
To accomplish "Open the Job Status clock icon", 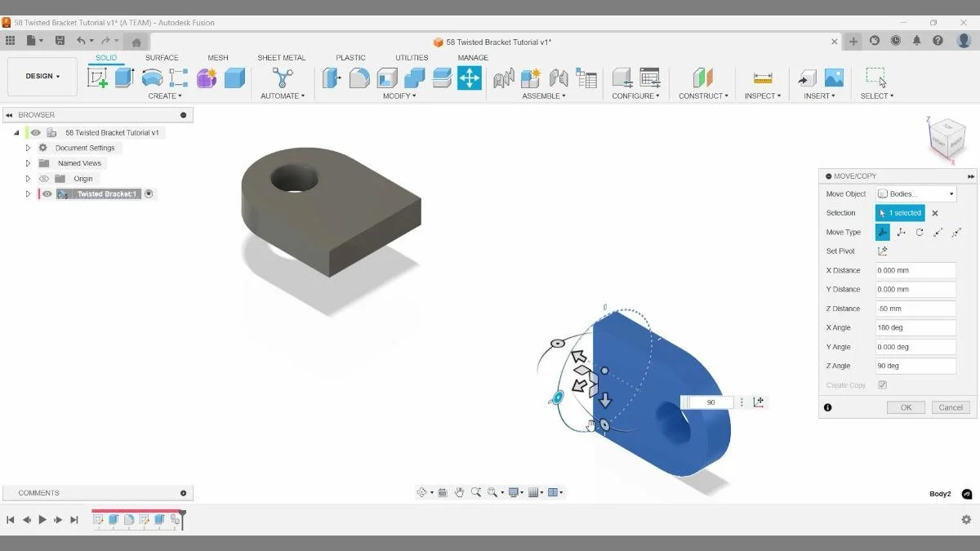I will tap(896, 41).
